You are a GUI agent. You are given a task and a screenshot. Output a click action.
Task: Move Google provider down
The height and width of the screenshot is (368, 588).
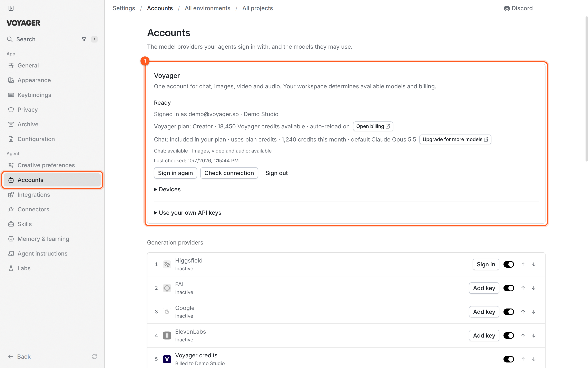[533, 312]
